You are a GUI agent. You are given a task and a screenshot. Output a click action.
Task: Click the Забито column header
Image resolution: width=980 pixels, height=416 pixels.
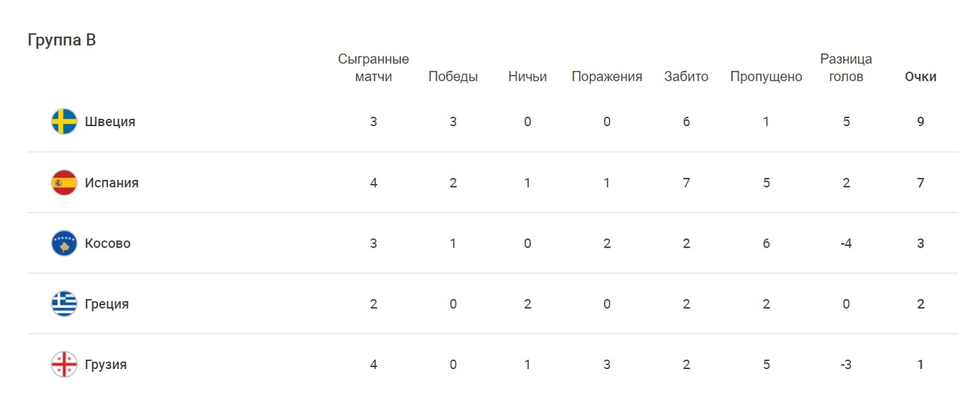pos(686,76)
